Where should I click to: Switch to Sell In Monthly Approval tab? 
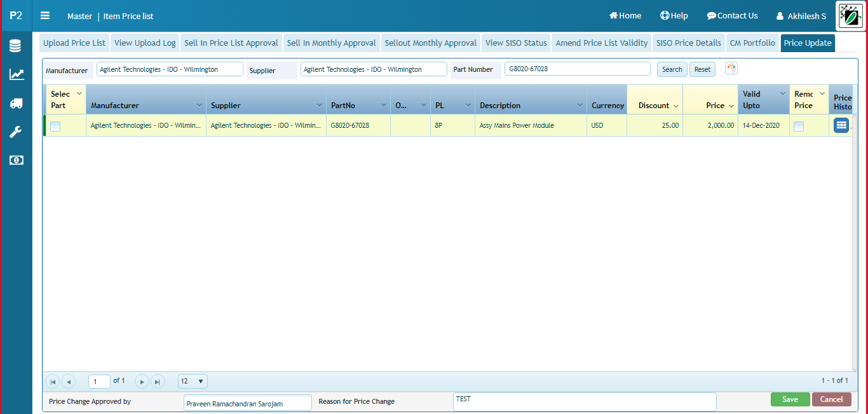point(332,43)
